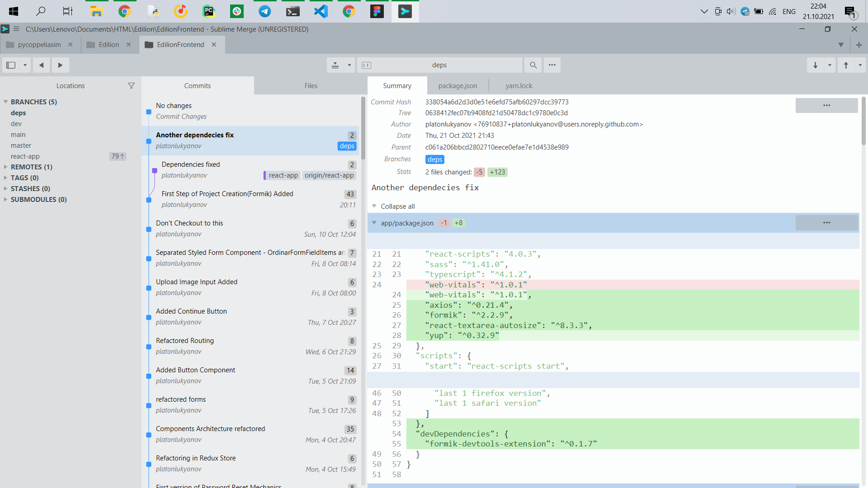Screen dimensions: 868x488
Task: Select the dev branch
Action: [x=16, y=124]
